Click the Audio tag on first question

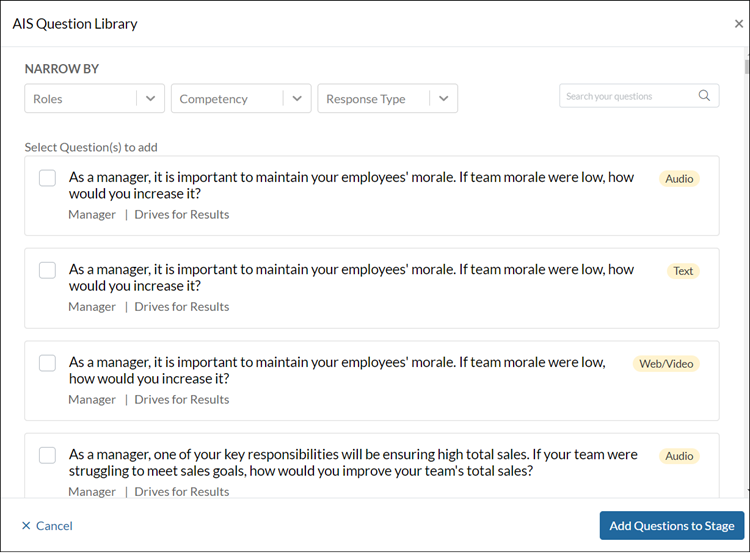[679, 179]
